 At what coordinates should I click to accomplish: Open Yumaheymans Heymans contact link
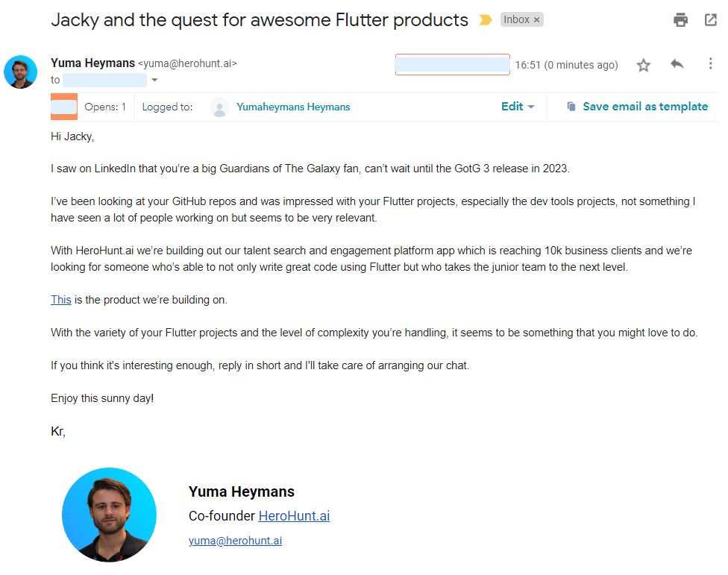tap(293, 107)
